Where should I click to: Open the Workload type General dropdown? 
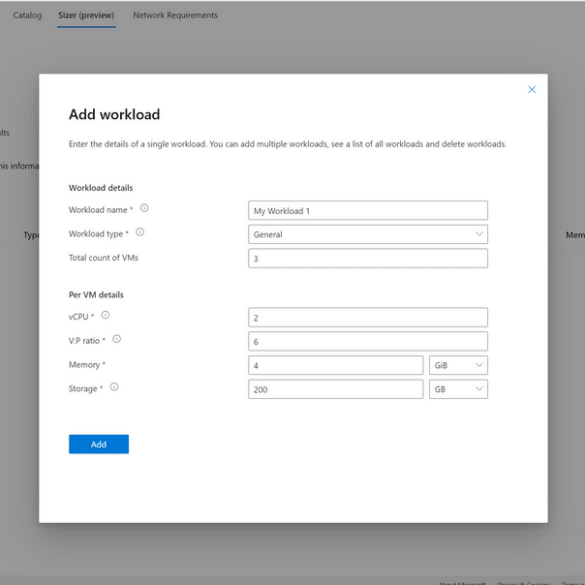click(367, 234)
